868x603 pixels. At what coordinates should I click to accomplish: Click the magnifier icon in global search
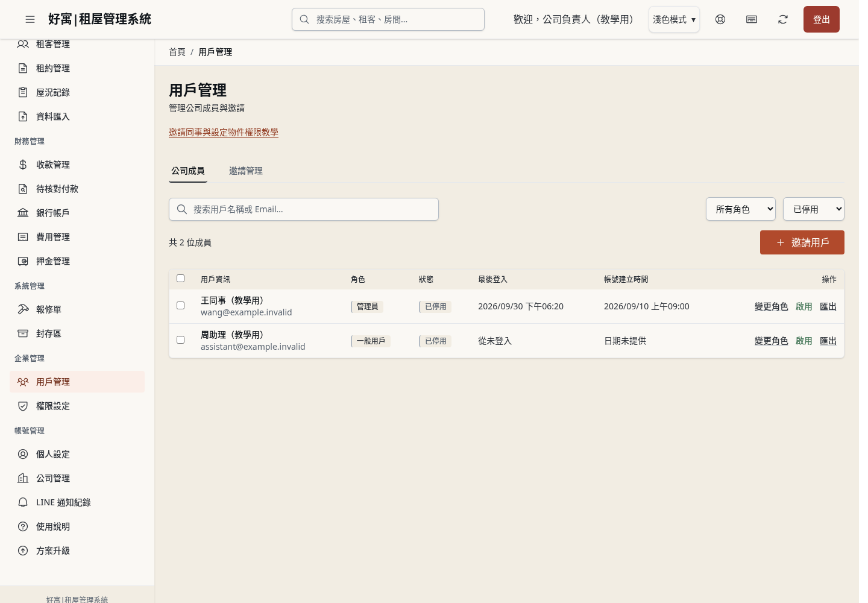click(304, 19)
